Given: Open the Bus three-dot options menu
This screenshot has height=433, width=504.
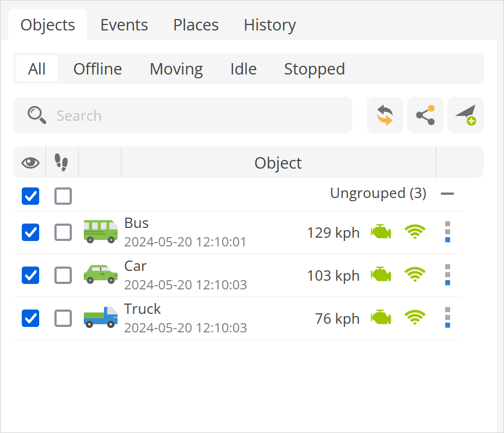Looking at the screenshot, I should [x=447, y=232].
